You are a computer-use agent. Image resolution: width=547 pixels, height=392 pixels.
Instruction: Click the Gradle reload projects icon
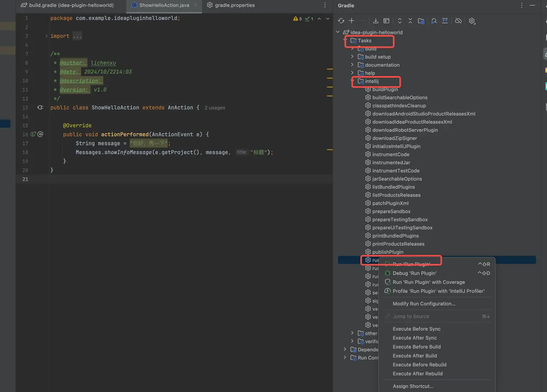341,21
